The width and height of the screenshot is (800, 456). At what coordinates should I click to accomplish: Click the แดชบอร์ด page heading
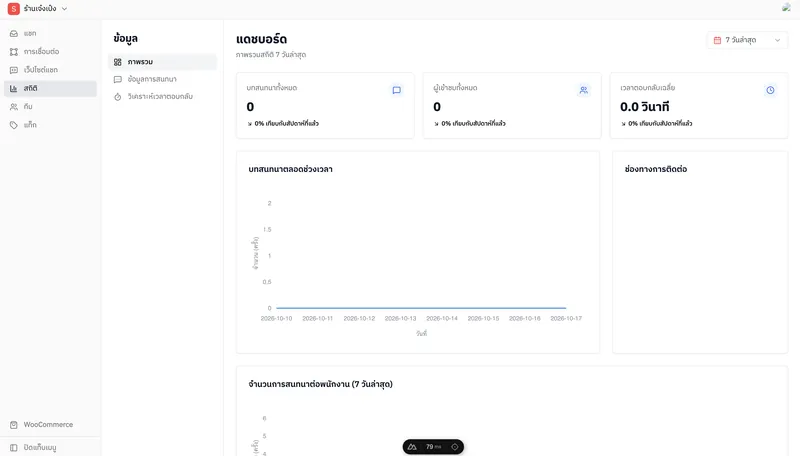tap(261, 39)
